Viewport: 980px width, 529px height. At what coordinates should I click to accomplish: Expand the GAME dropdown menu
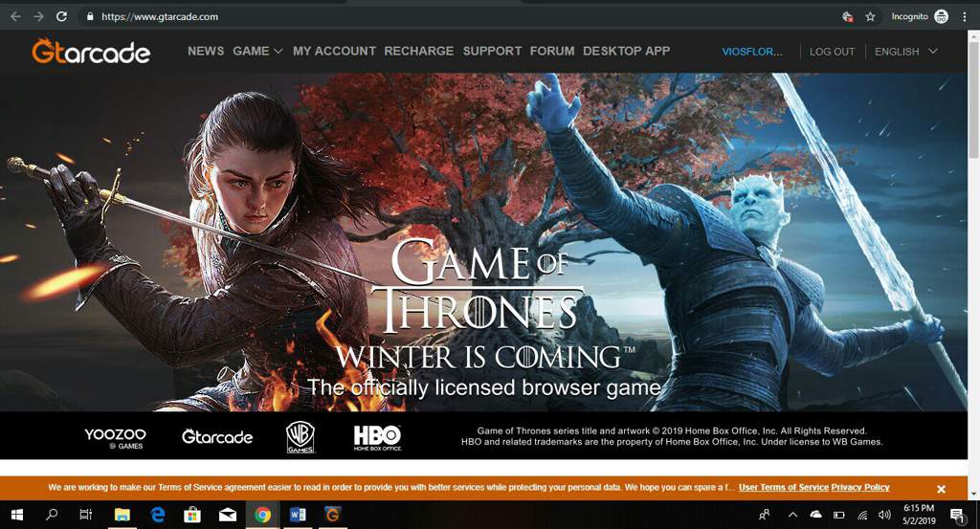[x=257, y=52]
